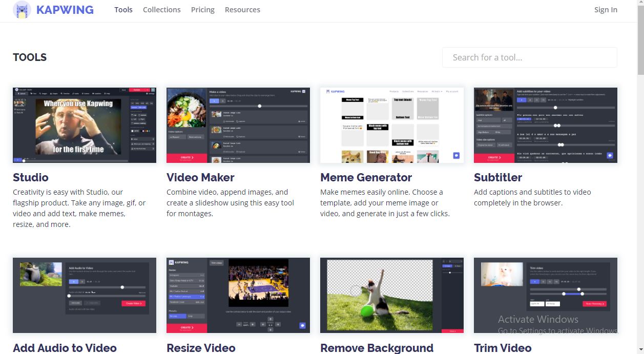This screenshot has height=354, width=644.
Task: Click the Meme Generator title link
Action: click(366, 178)
